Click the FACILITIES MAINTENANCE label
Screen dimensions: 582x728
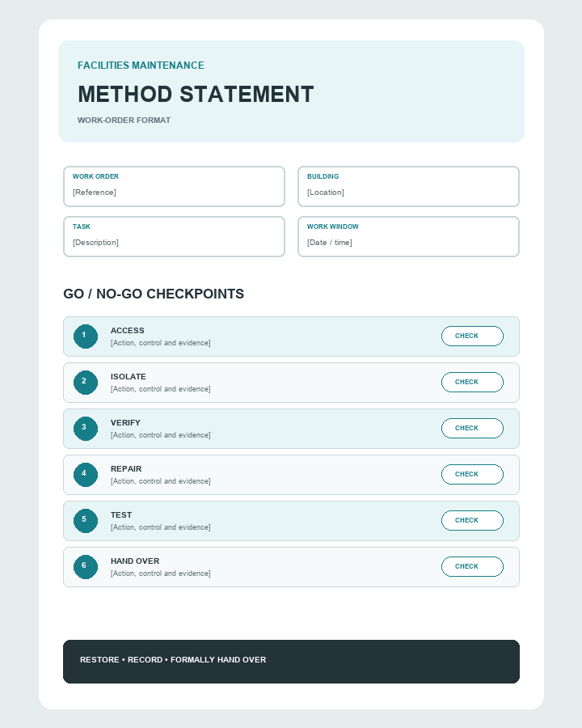pos(141,66)
